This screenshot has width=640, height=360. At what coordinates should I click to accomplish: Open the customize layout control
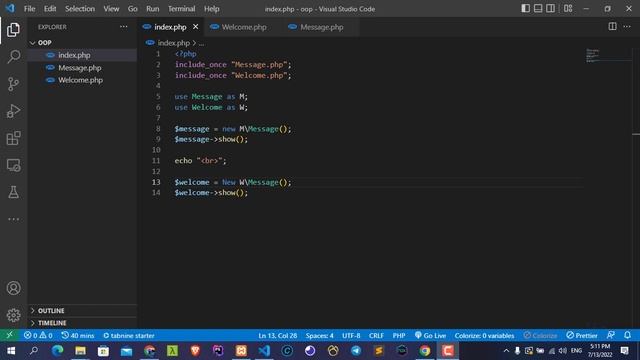tap(568, 9)
